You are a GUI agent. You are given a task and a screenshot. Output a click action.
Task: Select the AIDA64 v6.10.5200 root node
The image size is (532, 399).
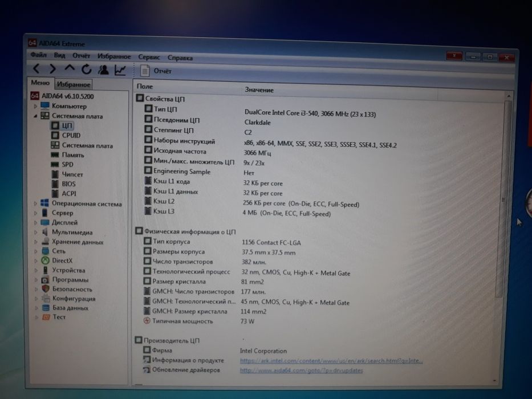[x=62, y=96]
